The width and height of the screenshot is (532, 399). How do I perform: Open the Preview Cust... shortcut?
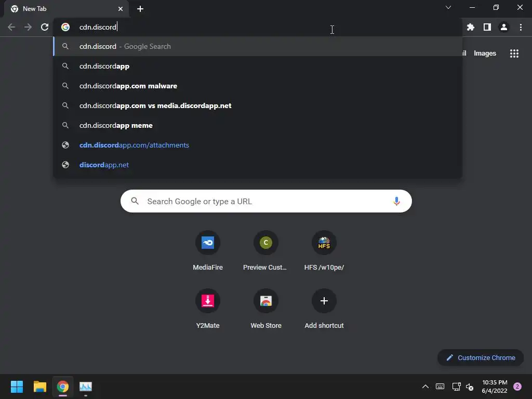pyautogui.click(x=265, y=251)
